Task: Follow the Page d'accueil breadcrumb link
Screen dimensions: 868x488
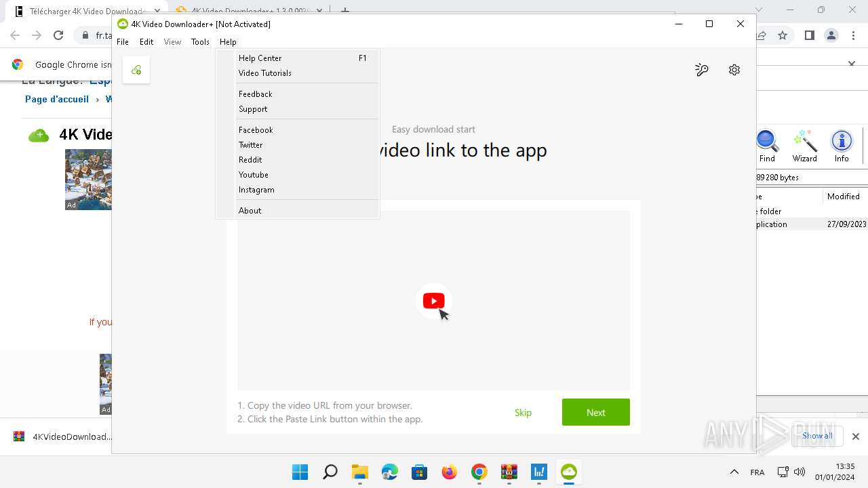Action: point(57,99)
